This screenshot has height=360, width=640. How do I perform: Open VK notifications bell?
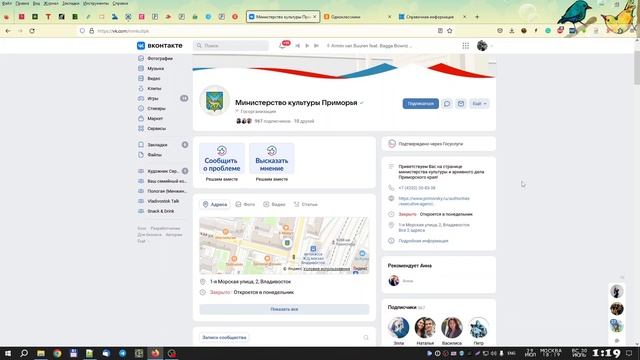(x=282, y=46)
